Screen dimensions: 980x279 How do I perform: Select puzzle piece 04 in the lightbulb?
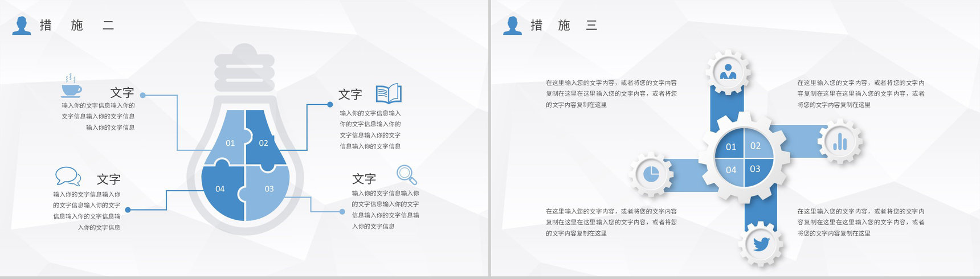coord(223,188)
